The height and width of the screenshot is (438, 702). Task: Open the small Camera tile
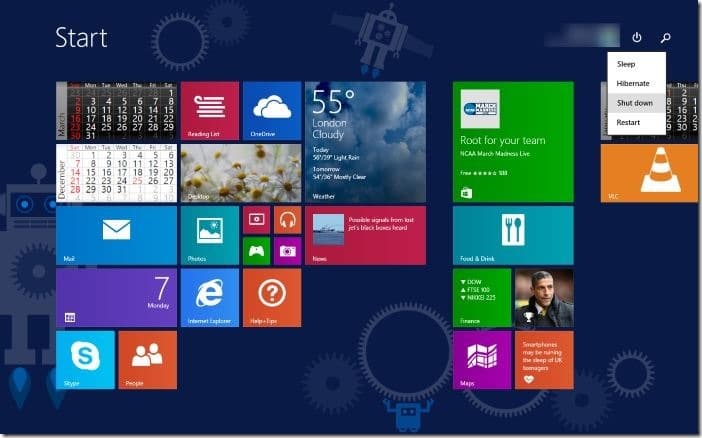point(287,251)
